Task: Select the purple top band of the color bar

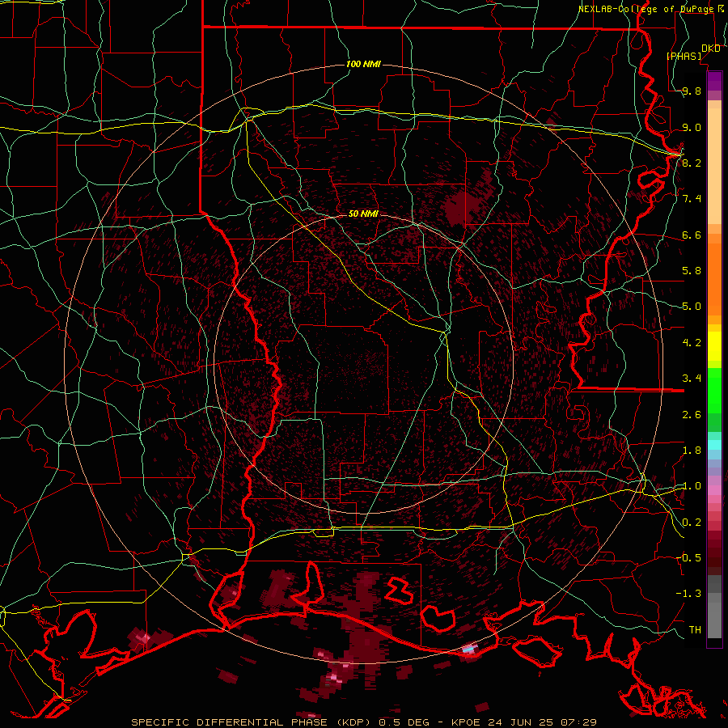Action: coord(714,81)
